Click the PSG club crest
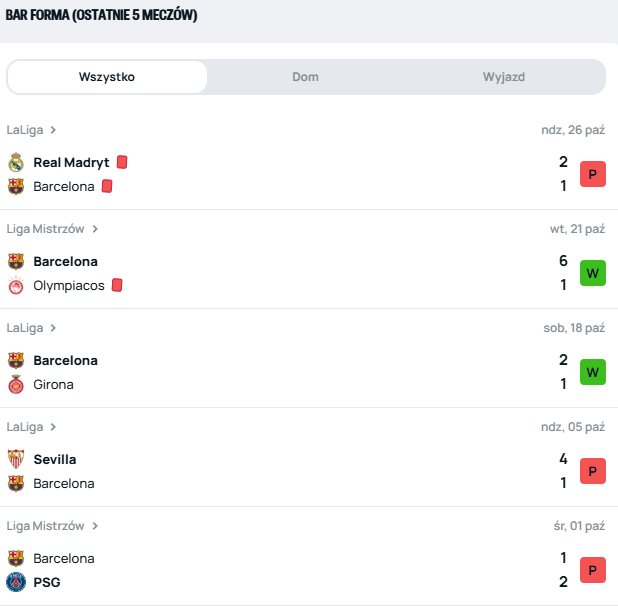 tap(15, 582)
